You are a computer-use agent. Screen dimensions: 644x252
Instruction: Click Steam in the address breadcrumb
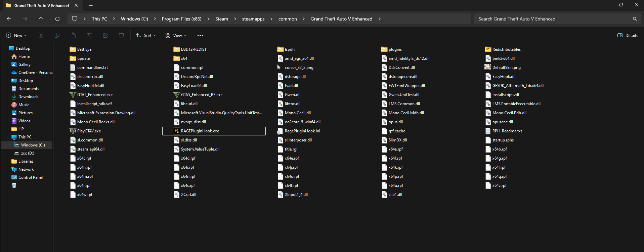pos(221,19)
